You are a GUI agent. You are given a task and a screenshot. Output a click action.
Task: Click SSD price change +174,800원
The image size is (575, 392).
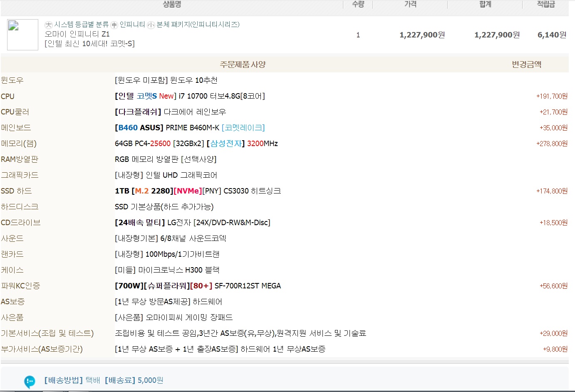552,191
